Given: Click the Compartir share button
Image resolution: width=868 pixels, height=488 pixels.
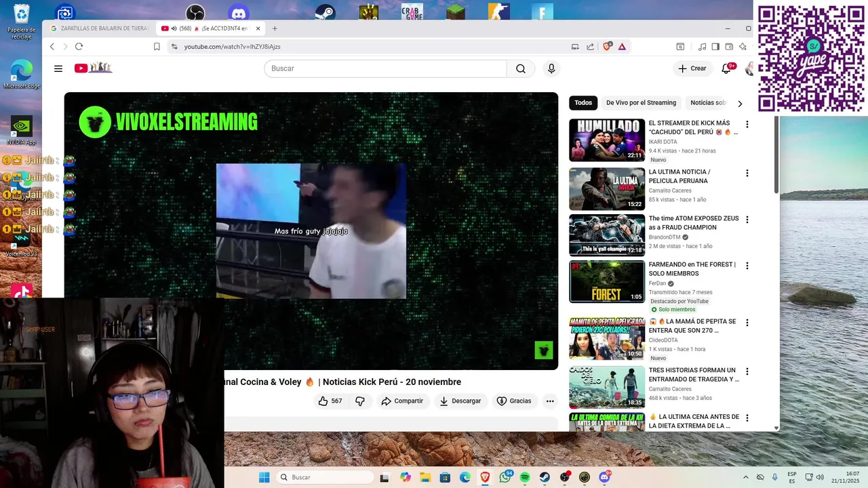Looking at the screenshot, I should pos(402,401).
